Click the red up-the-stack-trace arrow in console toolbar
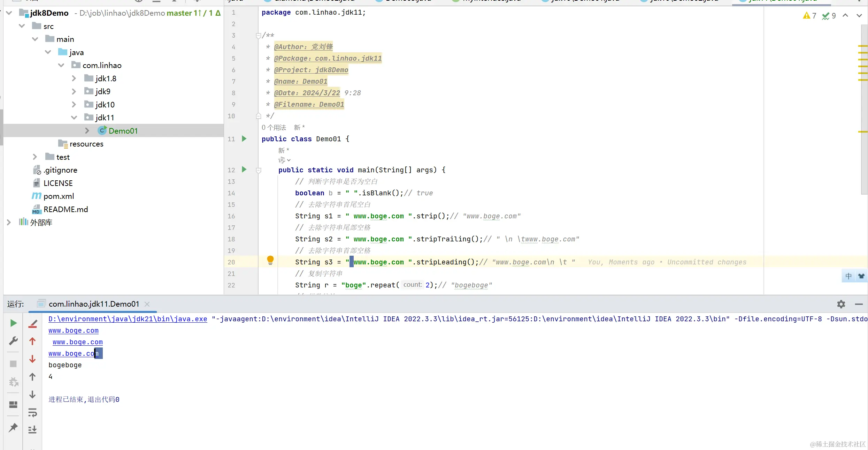Image resolution: width=868 pixels, height=450 pixels. (x=32, y=341)
